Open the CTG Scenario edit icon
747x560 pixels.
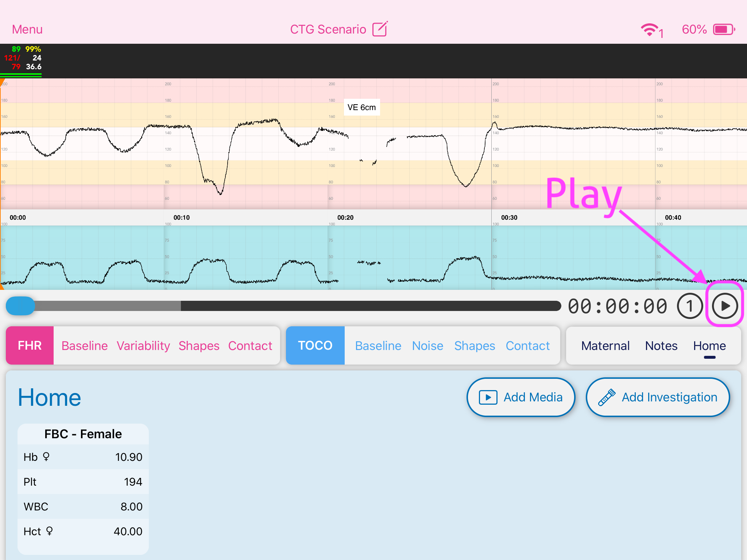[x=380, y=28]
